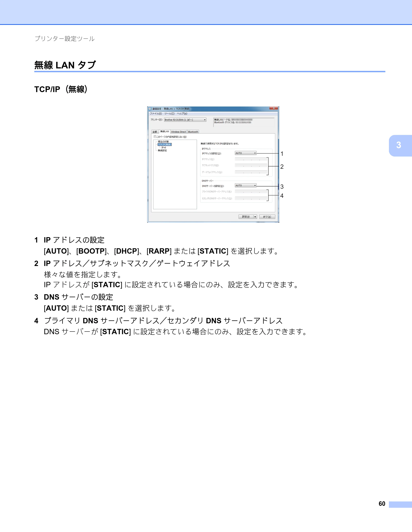412x532 pixels.
Task: Click the app icon in the dialog title bar
Action: [x=150, y=109]
